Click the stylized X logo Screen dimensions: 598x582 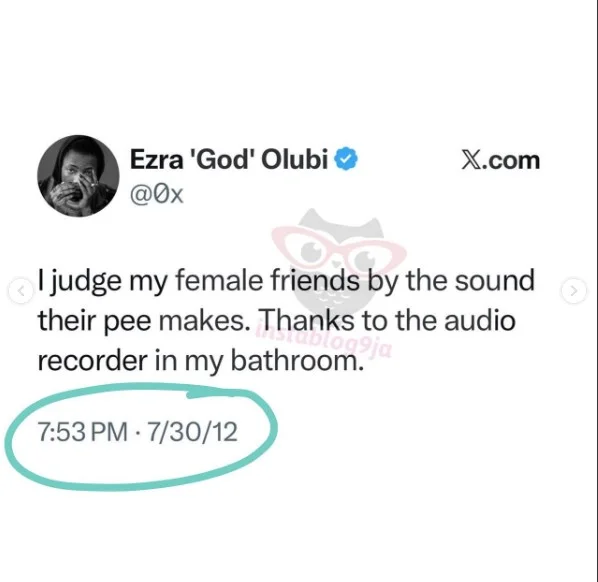tap(472, 161)
